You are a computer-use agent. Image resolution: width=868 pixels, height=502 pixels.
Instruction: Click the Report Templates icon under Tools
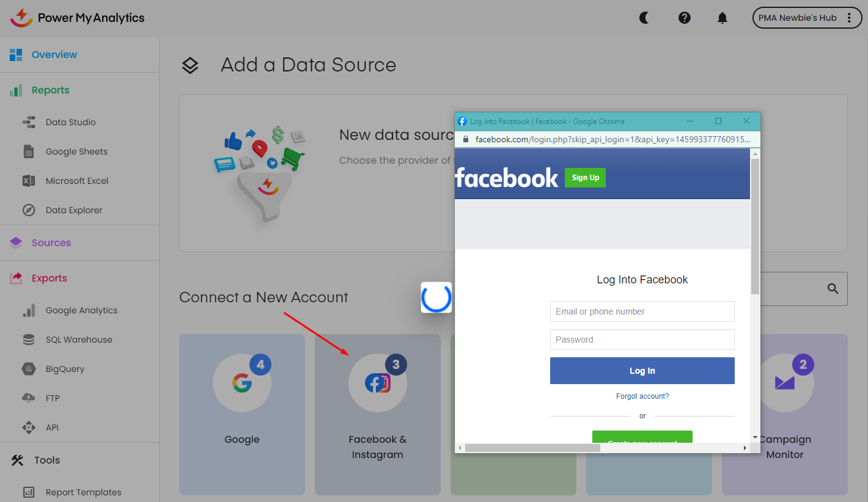[29, 492]
